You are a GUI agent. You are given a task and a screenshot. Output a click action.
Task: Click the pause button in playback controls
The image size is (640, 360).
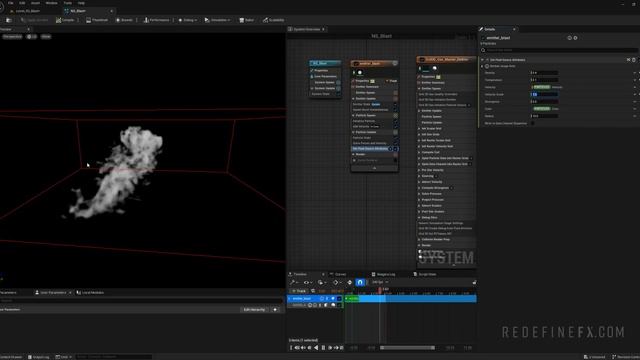pos(323,348)
